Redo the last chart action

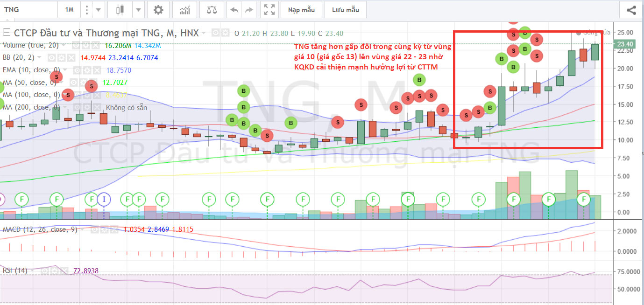click(x=249, y=9)
